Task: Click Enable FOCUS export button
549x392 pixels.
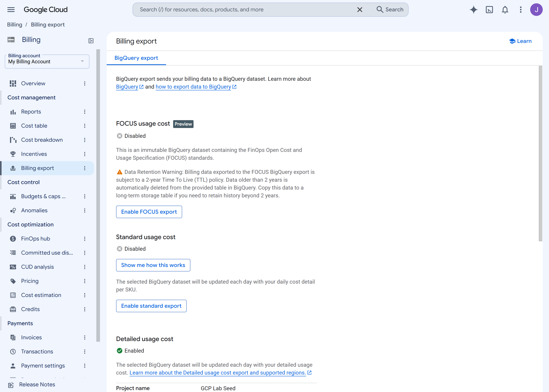Action: click(x=149, y=212)
